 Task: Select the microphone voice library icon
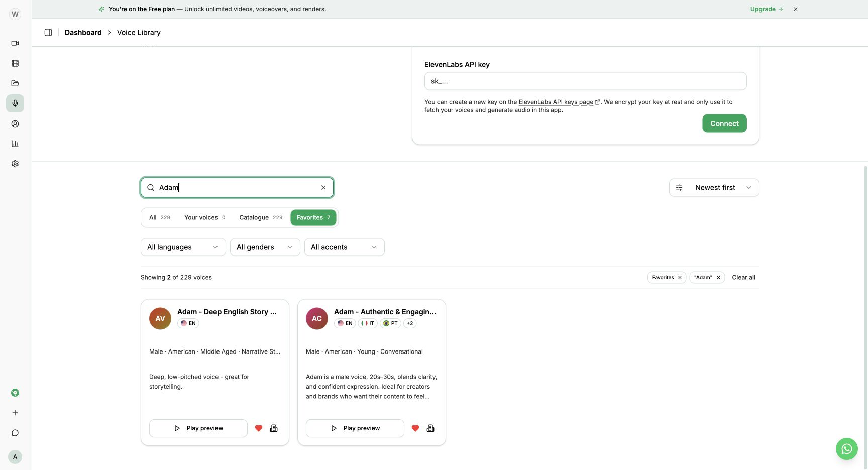point(15,103)
